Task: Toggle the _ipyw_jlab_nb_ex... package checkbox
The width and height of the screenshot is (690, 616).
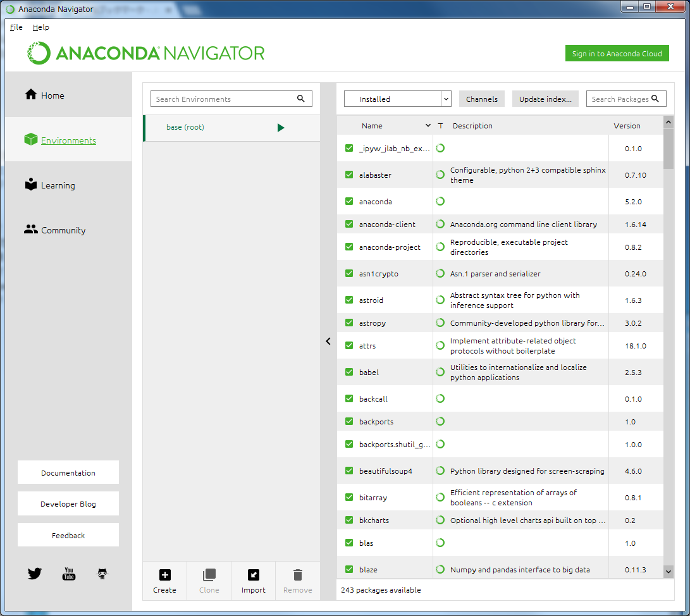Action: coord(349,148)
